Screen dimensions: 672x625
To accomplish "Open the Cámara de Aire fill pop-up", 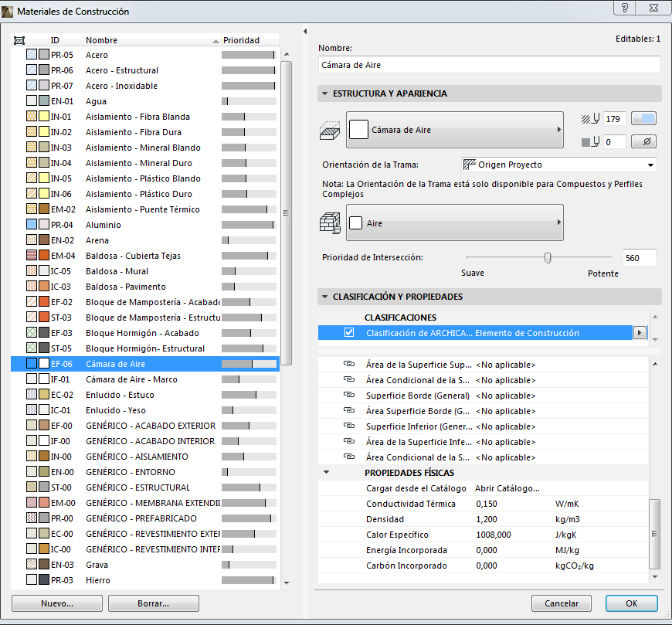I will [456, 131].
